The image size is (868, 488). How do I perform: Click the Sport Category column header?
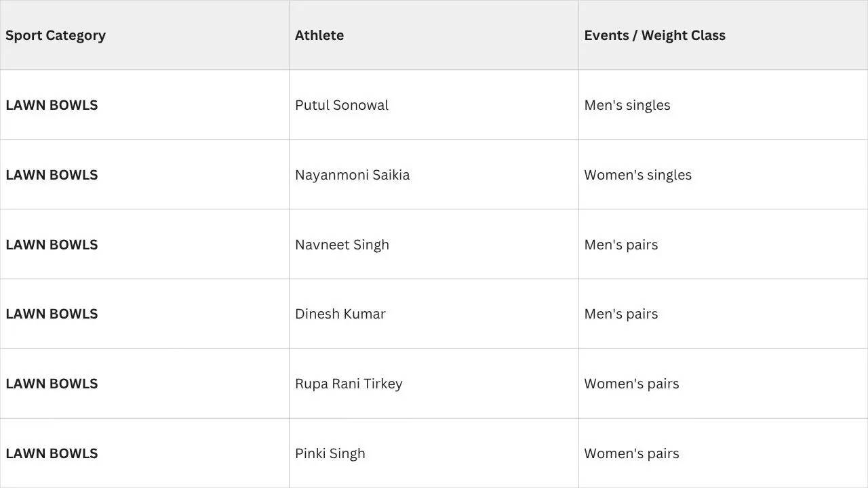pyautogui.click(x=144, y=35)
